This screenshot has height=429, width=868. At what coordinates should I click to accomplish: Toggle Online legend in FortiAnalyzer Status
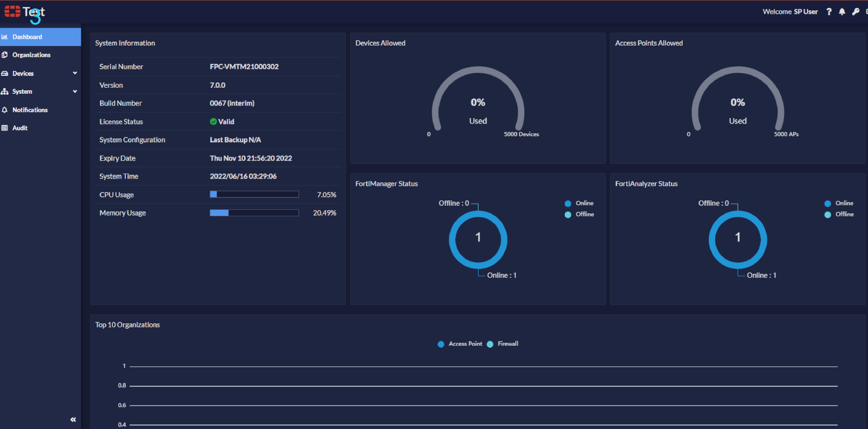[839, 203]
